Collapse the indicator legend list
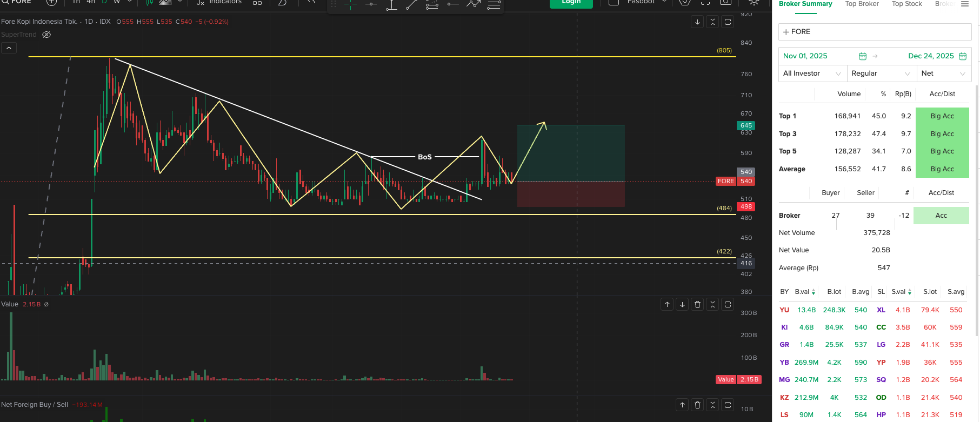The image size is (980, 422). 9,48
